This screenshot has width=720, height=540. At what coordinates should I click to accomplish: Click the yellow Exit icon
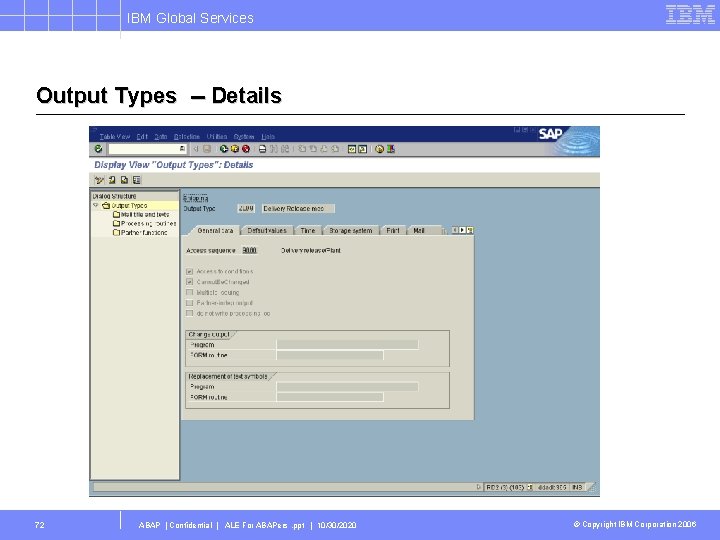coord(235,149)
